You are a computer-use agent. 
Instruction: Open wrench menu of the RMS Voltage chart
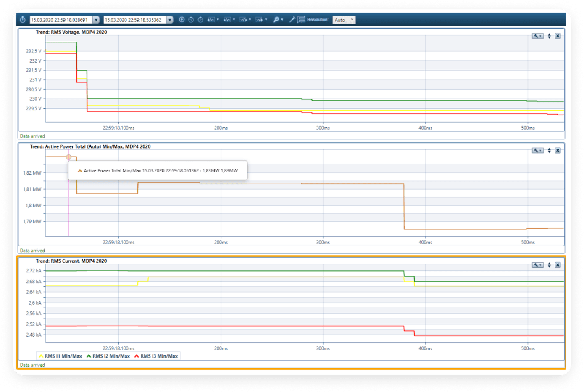point(537,36)
